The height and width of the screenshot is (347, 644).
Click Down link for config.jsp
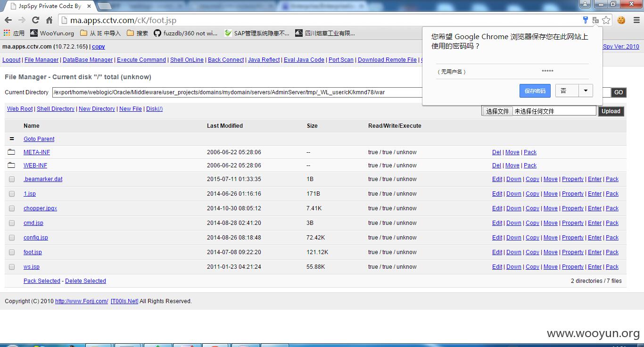click(x=514, y=238)
